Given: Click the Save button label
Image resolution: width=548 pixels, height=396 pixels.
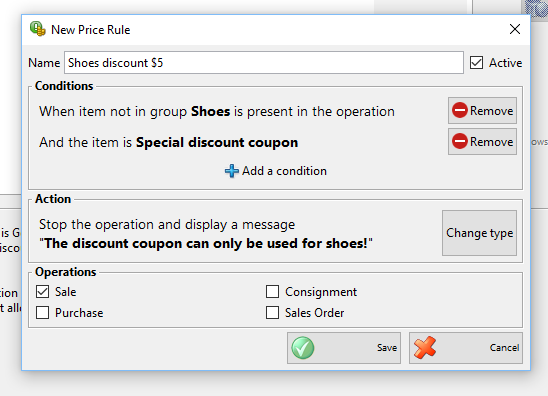Looking at the screenshot, I should (x=387, y=348).
